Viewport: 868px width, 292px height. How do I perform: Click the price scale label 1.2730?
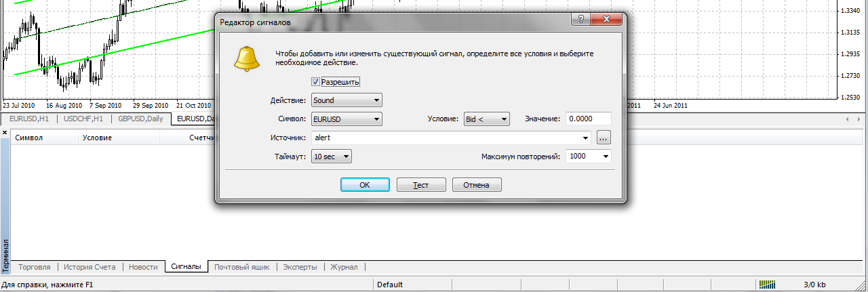coord(851,76)
